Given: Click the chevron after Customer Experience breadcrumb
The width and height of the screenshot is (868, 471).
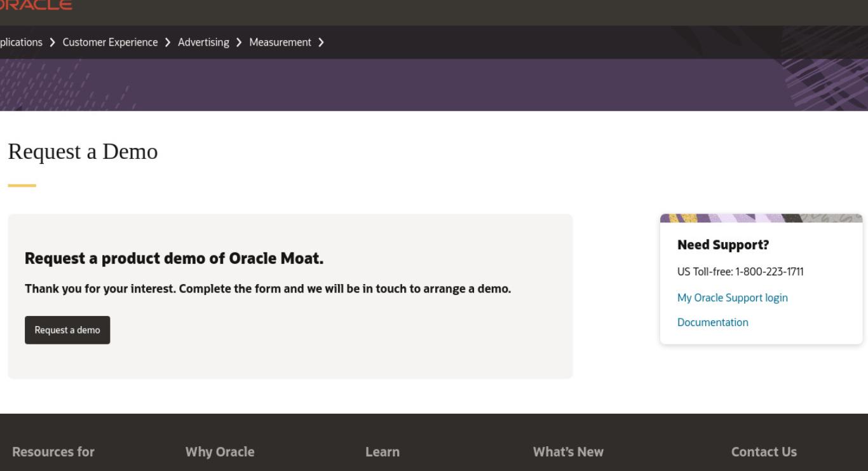Looking at the screenshot, I should click(x=168, y=43).
